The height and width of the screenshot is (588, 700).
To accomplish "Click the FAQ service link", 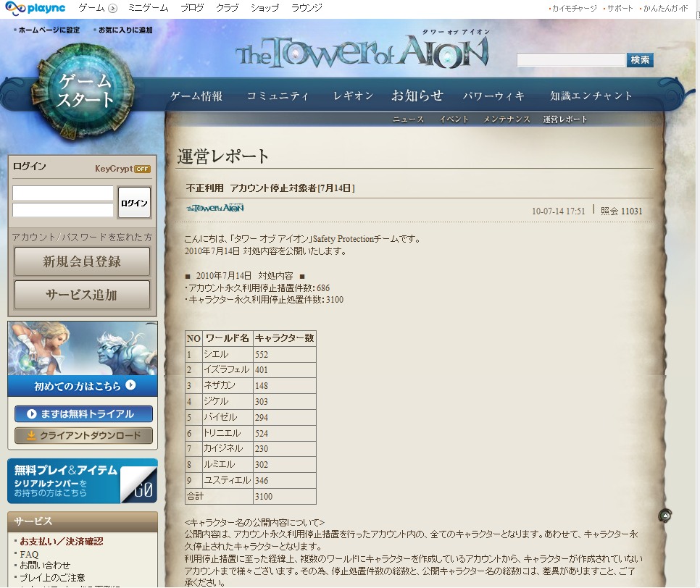I will (x=29, y=554).
